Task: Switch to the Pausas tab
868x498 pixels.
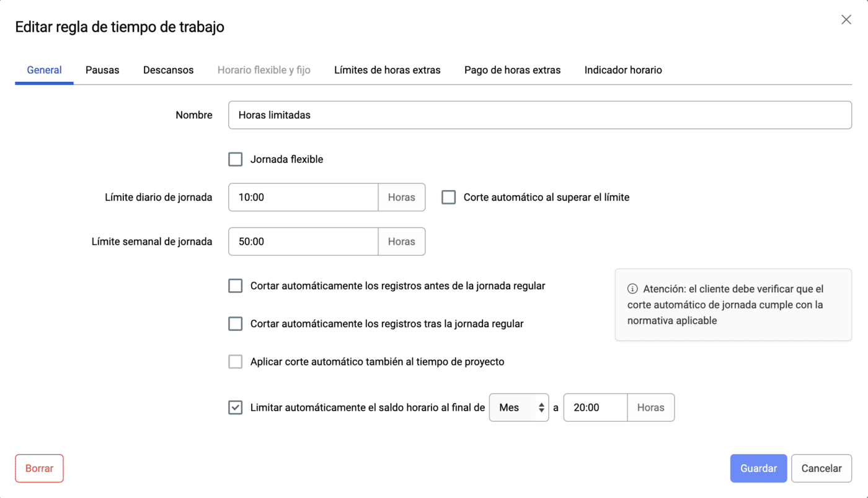Action: [x=102, y=70]
